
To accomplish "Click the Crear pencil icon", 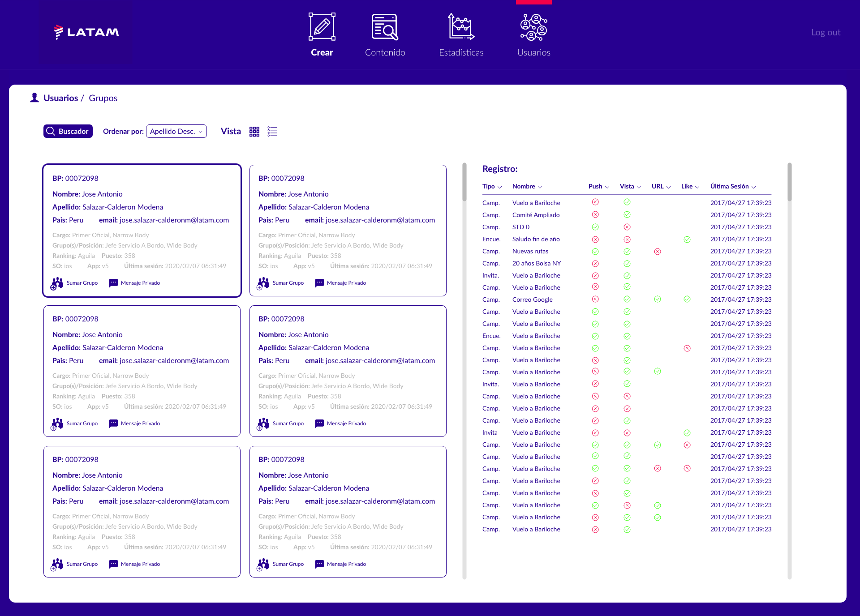I will [x=322, y=27].
